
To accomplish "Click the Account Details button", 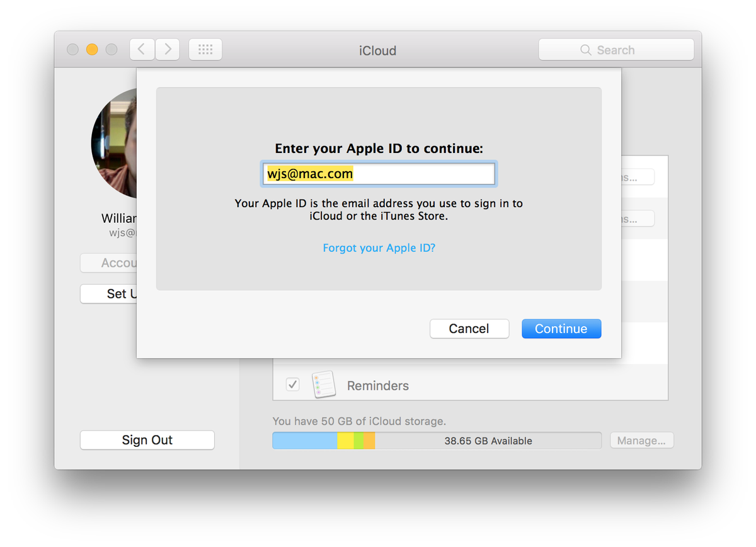I will click(108, 263).
